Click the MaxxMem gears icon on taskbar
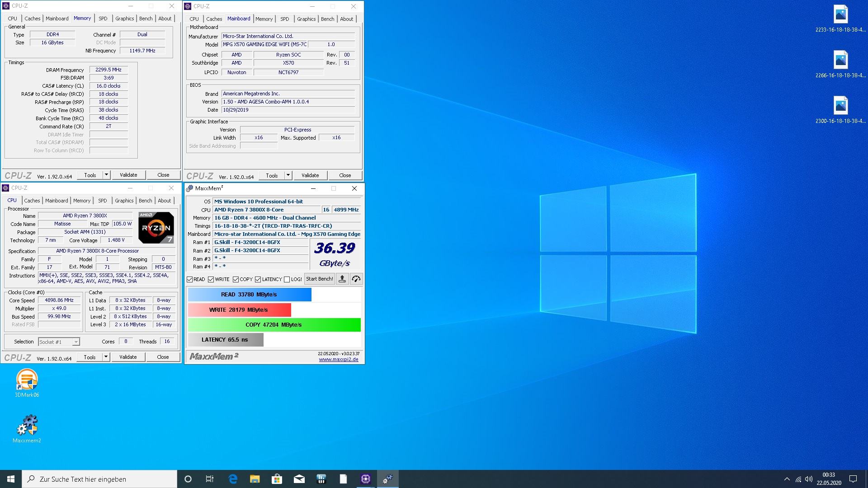Image resolution: width=868 pixels, height=488 pixels. click(x=387, y=479)
